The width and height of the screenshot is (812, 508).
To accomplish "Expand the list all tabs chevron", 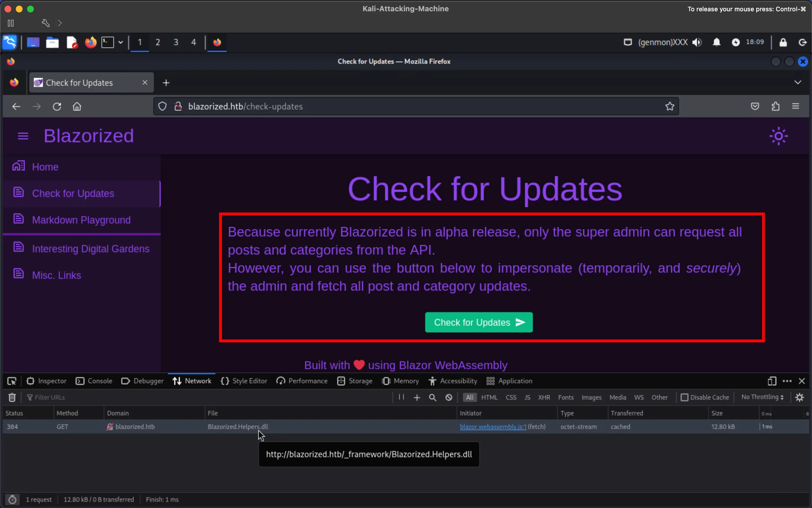I will click(x=798, y=82).
